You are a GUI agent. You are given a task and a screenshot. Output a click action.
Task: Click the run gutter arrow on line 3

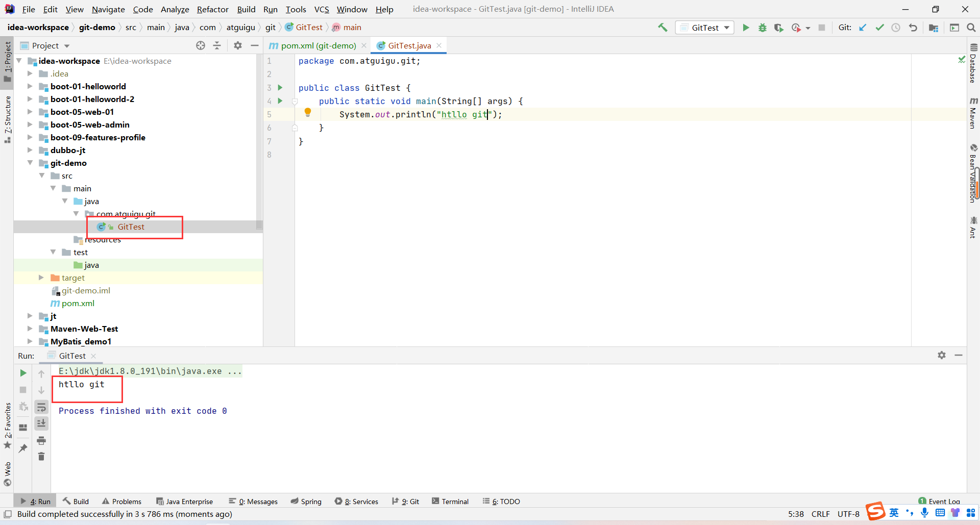[280, 88]
